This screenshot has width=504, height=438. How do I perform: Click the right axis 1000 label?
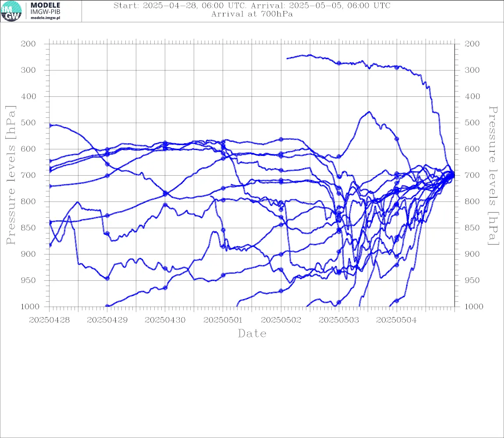[474, 307]
